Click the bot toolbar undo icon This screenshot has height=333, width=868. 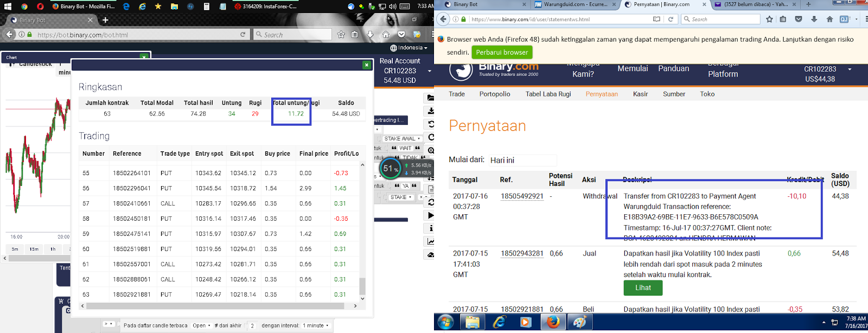(431, 124)
